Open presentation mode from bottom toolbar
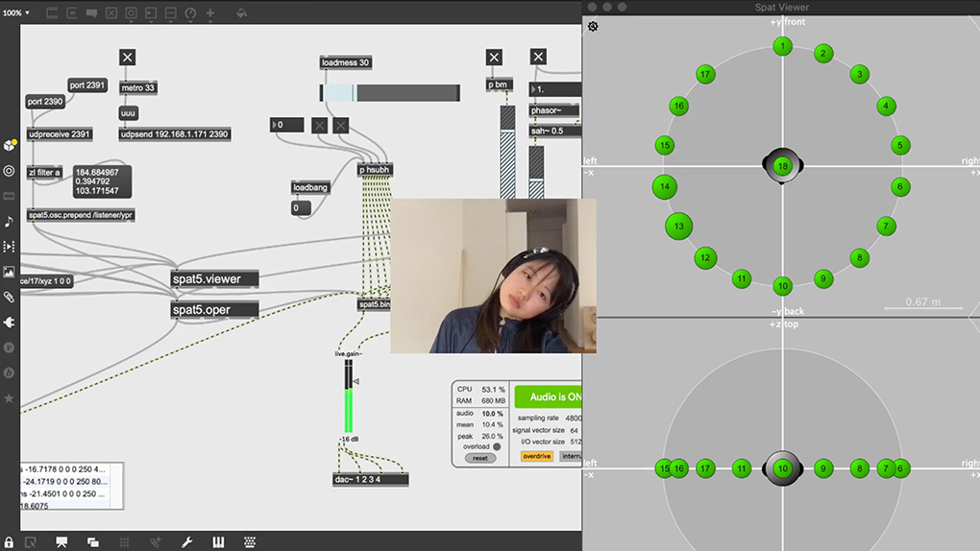The height and width of the screenshot is (551, 980). (x=61, y=542)
